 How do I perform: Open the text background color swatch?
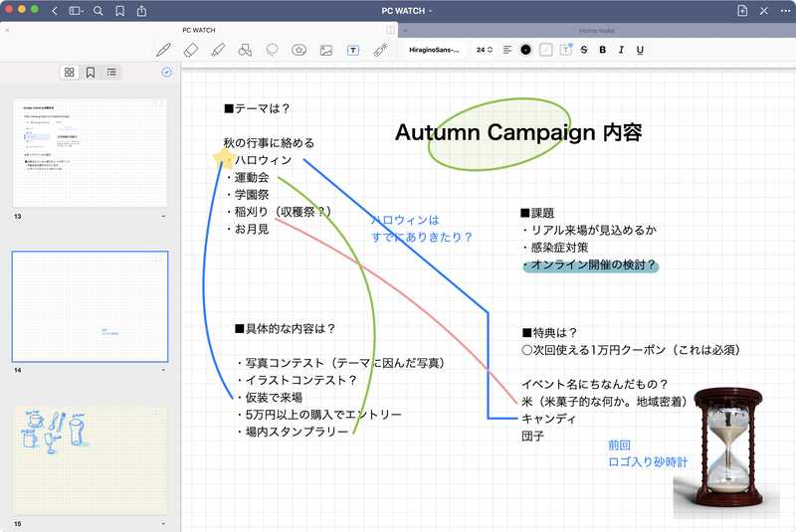coord(545,50)
